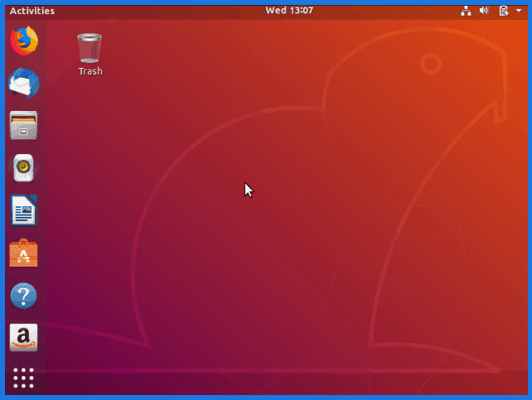Expand the system menu arrow
Viewport: 532px width, 400px height.
coord(519,11)
